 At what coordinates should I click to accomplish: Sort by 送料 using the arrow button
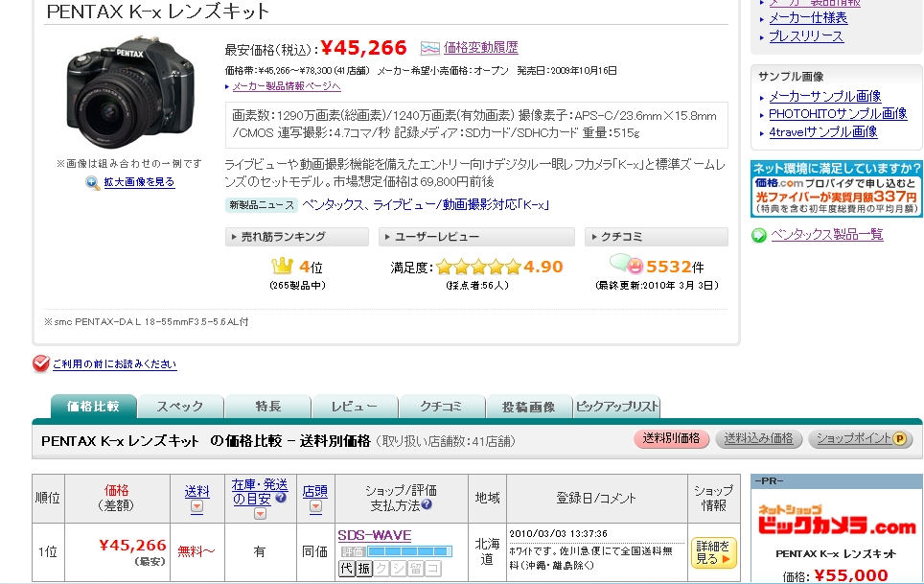(x=196, y=506)
